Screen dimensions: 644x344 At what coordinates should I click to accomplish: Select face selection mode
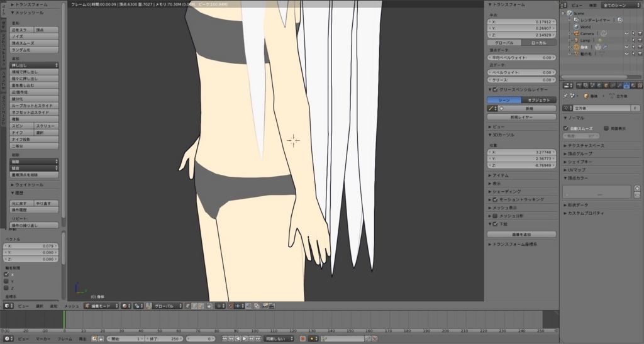pos(201,306)
